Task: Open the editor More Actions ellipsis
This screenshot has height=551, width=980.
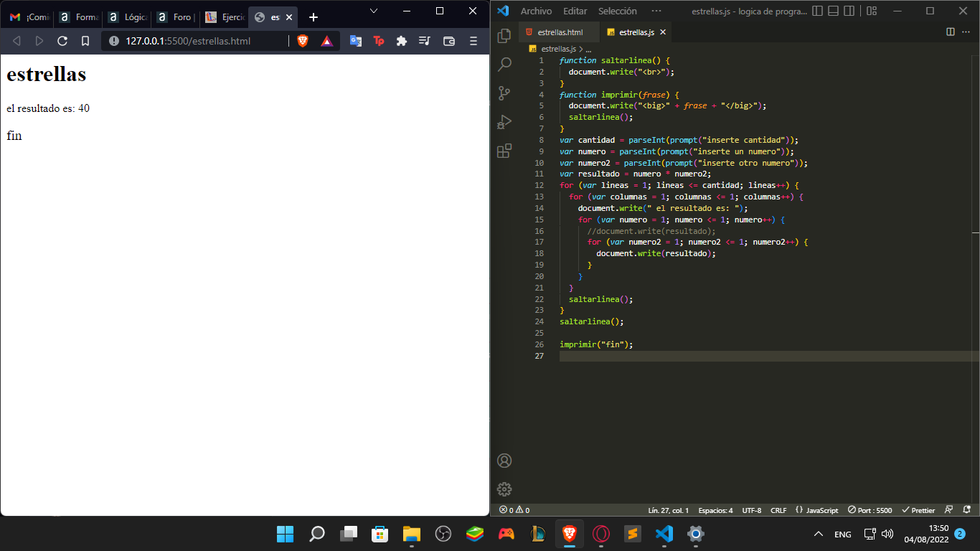Action: point(967,32)
